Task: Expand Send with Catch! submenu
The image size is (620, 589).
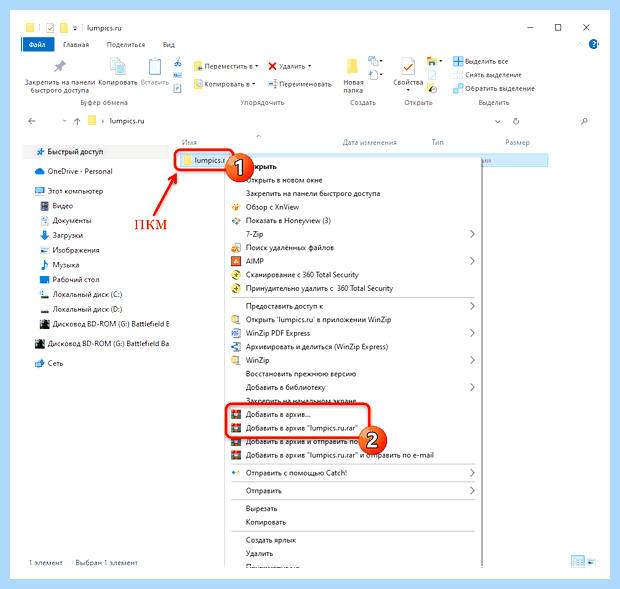Action: 472,473
